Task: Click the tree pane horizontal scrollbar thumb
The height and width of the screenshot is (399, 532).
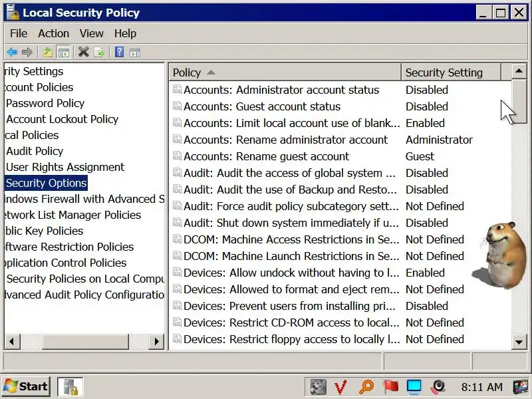Action: click(85, 341)
